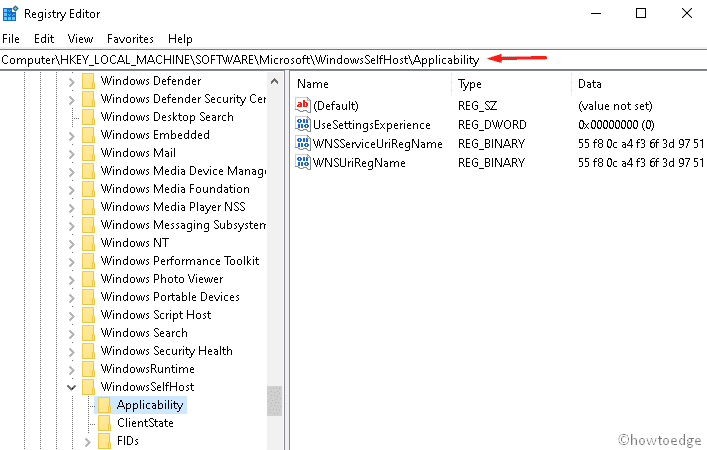Click the (Default) string value icon

point(304,106)
